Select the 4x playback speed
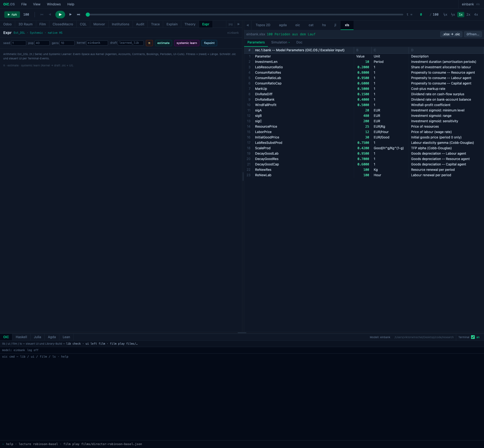This screenshot has width=484, height=448. (x=476, y=15)
